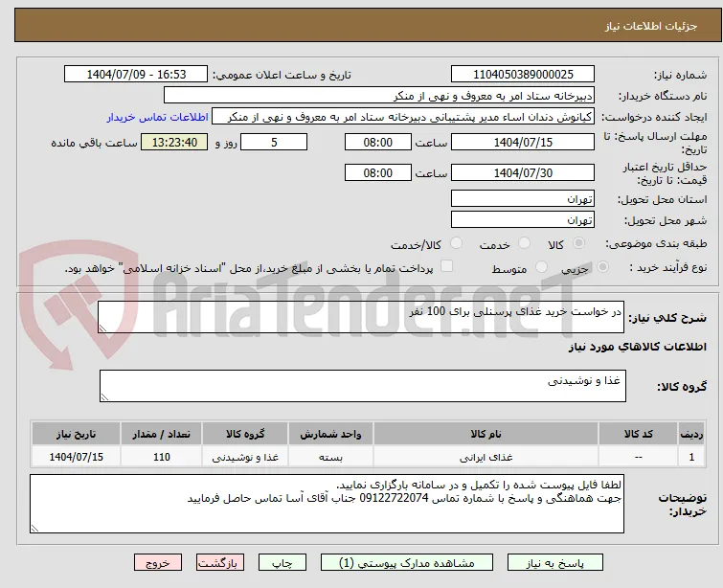The image size is (723, 588).
Task: Click the نام دستگاه خریدار field
Action: coord(379,96)
